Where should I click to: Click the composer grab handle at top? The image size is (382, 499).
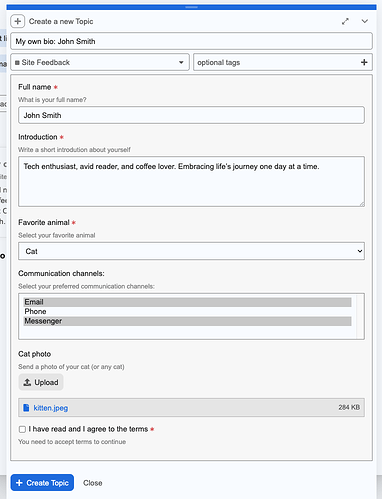point(191,7)
